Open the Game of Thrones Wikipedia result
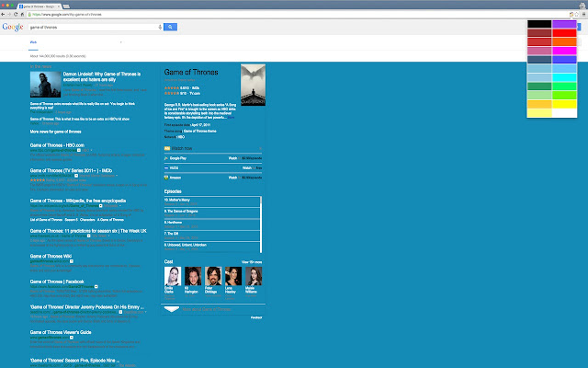 click(78, 201)
